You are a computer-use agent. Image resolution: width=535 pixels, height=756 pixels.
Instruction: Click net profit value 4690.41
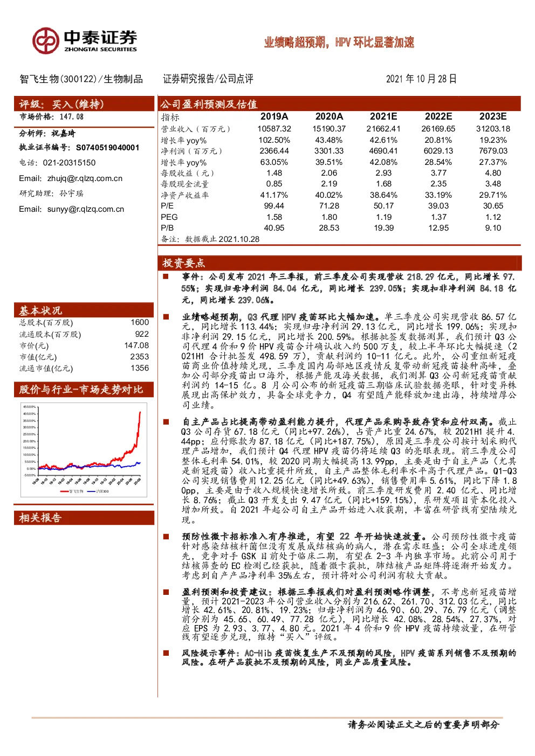(x=383, y=151)
